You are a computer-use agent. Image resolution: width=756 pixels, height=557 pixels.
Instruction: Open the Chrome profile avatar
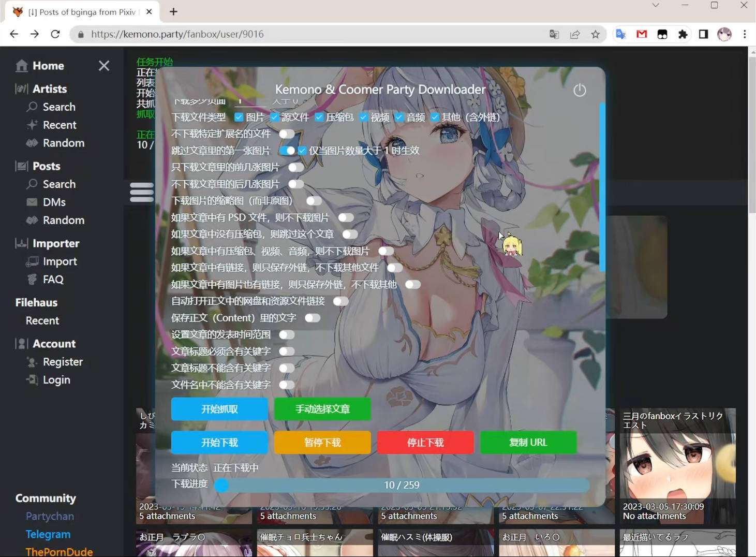pyautogui.click(x=724, y=34)
